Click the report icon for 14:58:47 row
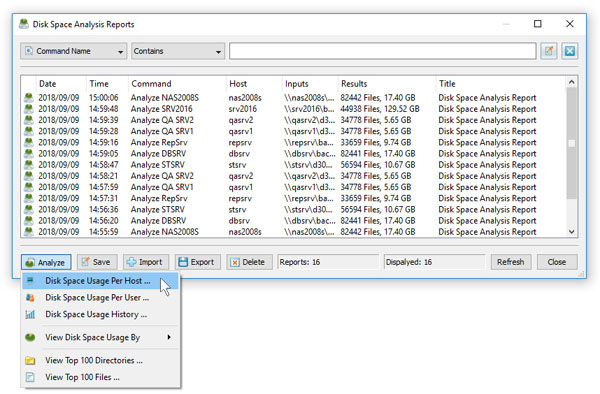The height and width of the screenshot is (394, 600). (29, 164)
